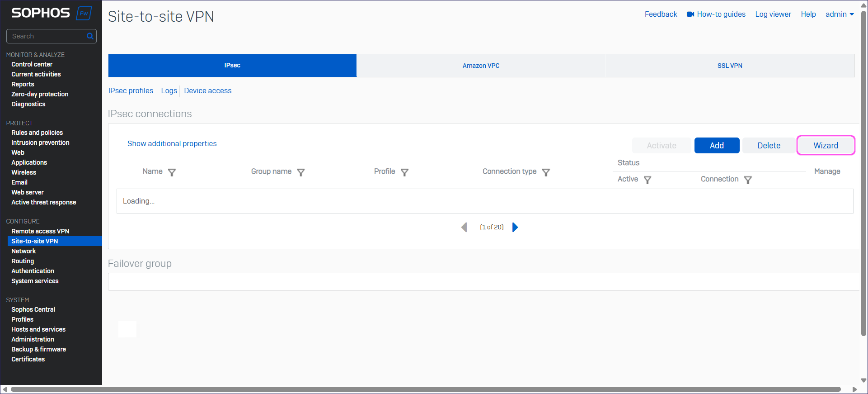868x394 pixels.
Task: Click the search magnifier icon
Action: [x=90, y=36]
